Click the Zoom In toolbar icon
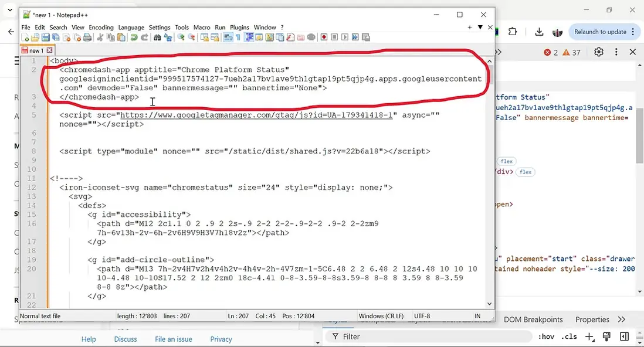 pyautogui.click(x=181, y=38)
